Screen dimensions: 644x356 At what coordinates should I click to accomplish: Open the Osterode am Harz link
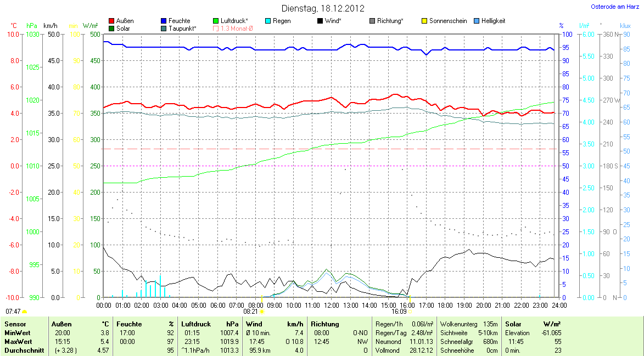point(615,7)
